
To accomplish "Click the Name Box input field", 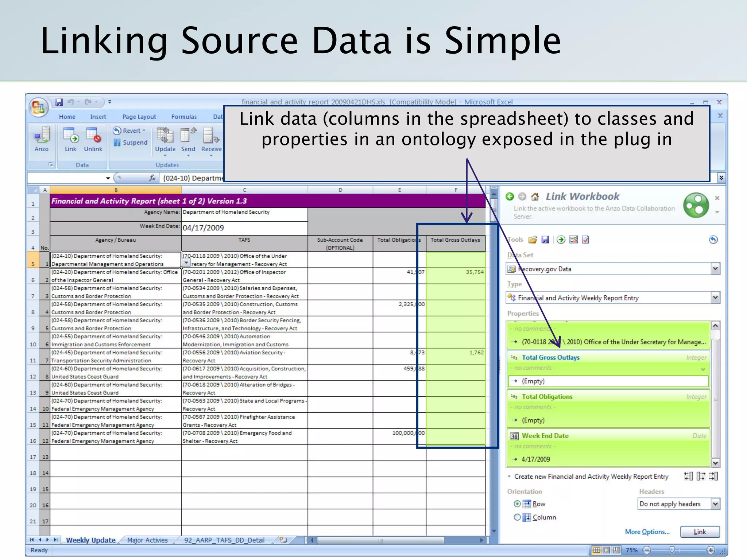I will [66, 178].
